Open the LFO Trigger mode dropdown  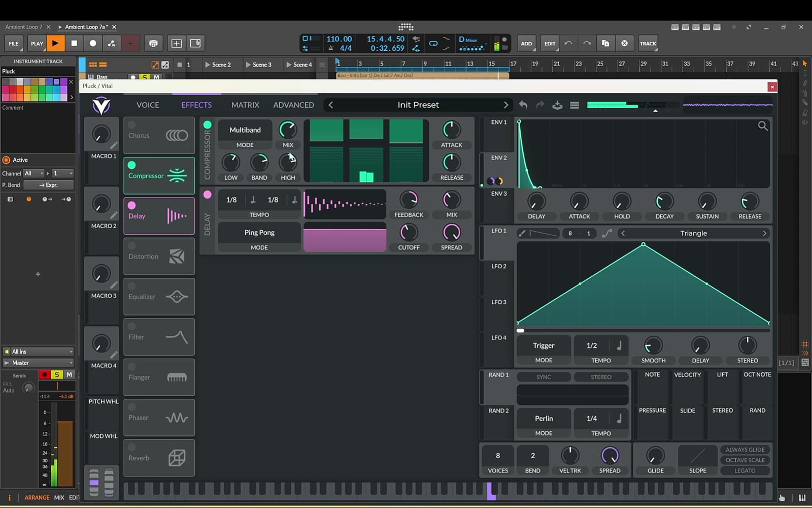pyautogui.click(x=544, y=345)
